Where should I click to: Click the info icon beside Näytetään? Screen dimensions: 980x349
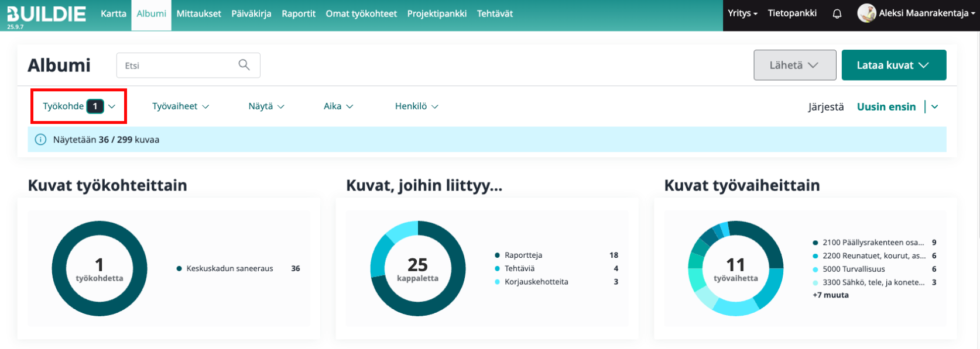pyautogui.click(x=40, y=140)
